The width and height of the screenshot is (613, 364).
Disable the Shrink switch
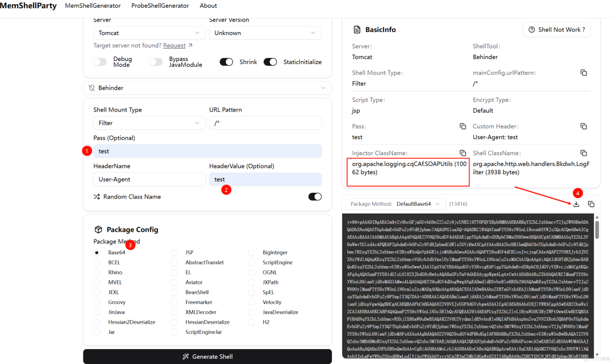226,62
